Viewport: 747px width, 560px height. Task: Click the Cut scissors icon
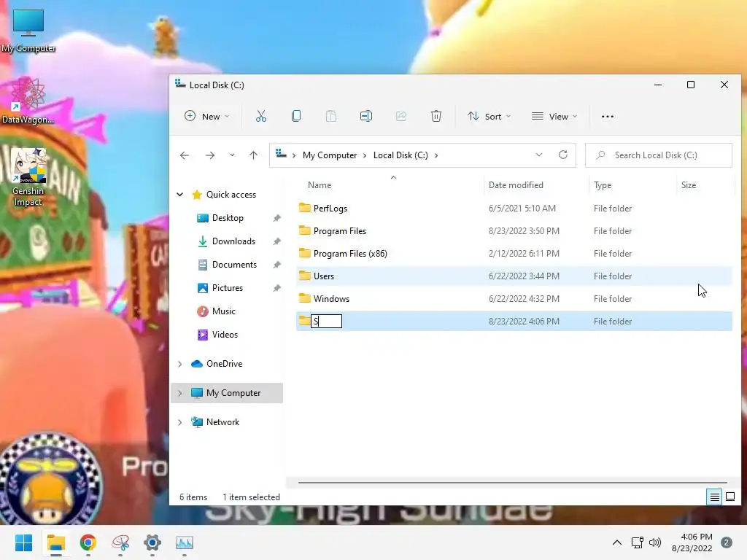261,116
